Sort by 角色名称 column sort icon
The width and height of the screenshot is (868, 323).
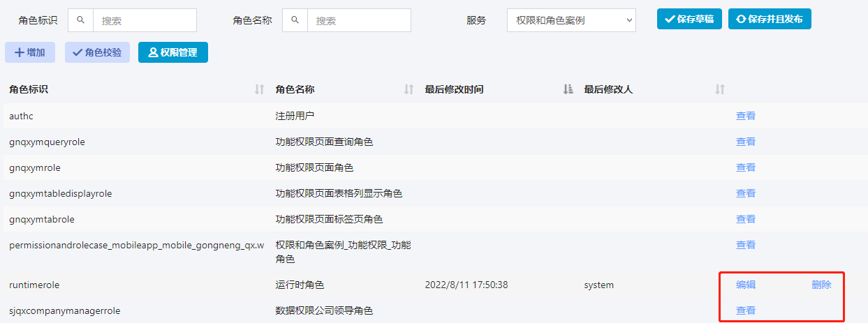pyautogui.click(x=409, y=89)
